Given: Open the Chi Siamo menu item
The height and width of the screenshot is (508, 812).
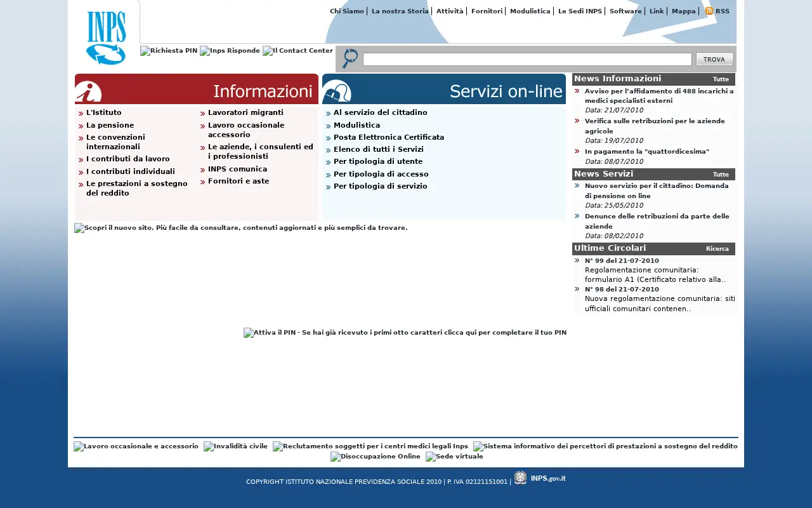Looking at the screenshot, I should [347, 11].
